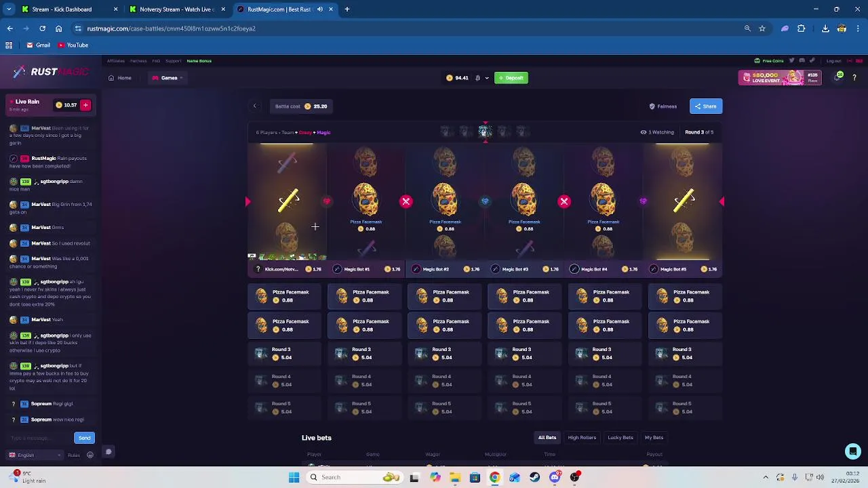Claim Free Coins

click(x=770, y=61)
